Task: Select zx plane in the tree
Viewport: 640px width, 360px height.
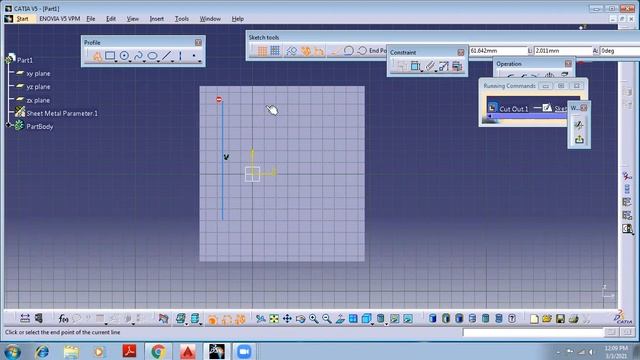Action: coord(38,100)
